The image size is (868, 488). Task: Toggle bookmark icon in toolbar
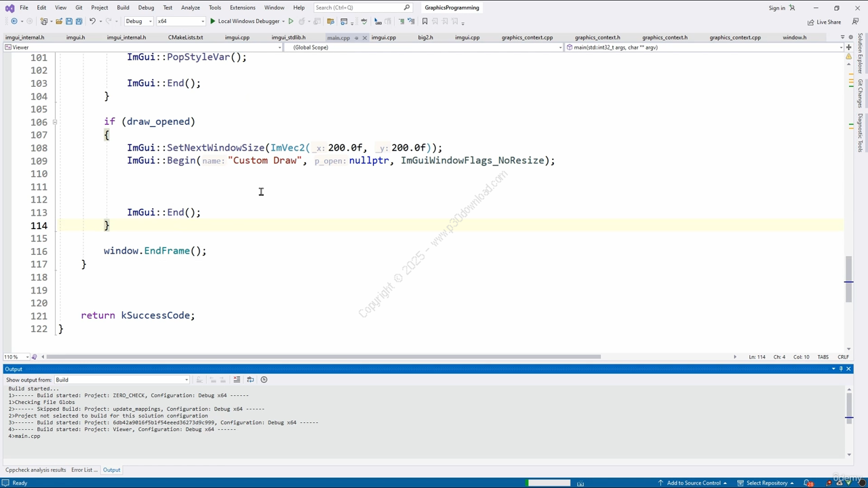point(425,21)
